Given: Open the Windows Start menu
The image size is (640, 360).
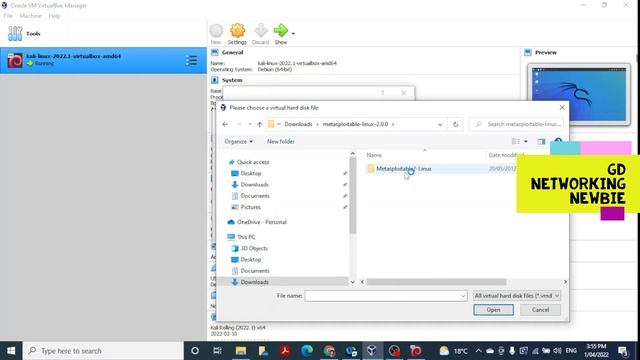Looking at the screenshot, I should tap(11, 351).
